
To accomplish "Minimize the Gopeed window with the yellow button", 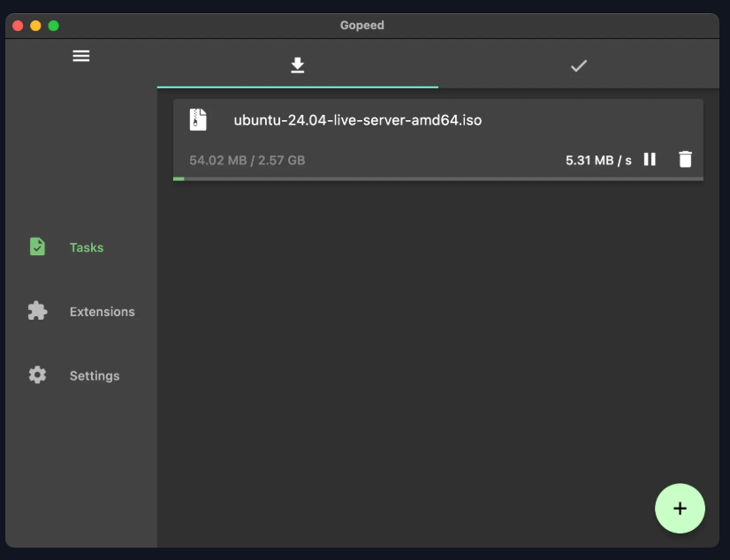I will [35, 26].
